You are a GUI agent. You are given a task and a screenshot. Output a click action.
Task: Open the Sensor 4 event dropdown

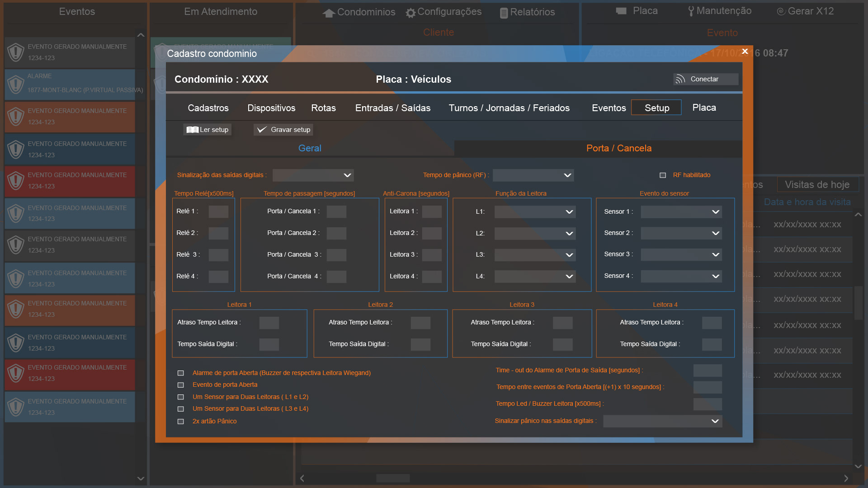coord(681,276)
